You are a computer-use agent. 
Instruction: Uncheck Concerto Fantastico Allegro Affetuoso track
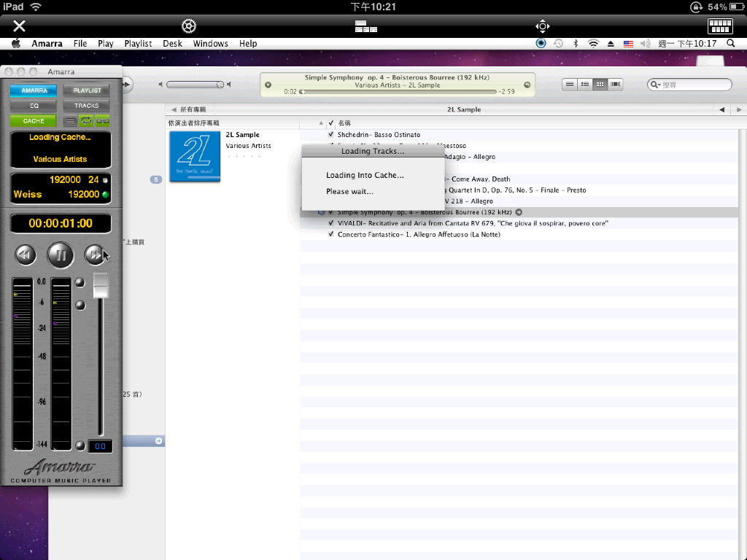pos(331,234)
